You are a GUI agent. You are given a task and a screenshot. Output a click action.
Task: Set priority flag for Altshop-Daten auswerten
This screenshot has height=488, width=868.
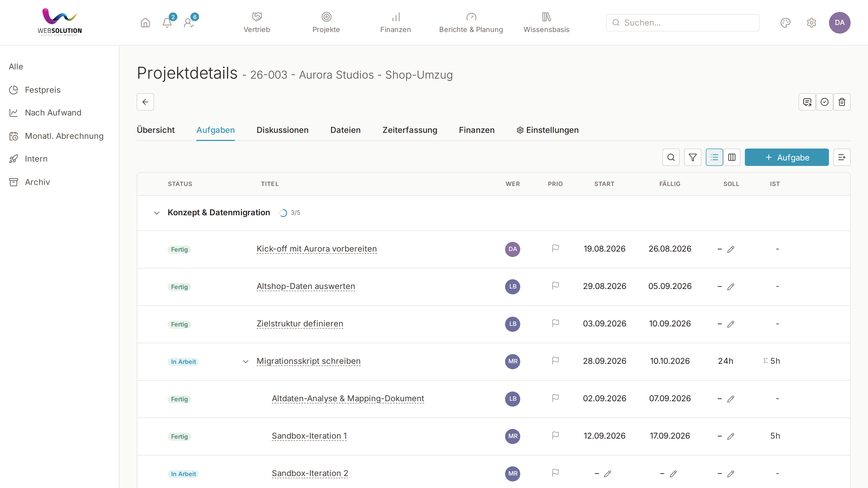pos(555,286)
